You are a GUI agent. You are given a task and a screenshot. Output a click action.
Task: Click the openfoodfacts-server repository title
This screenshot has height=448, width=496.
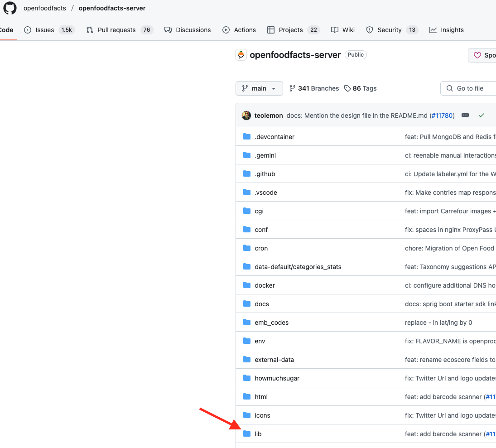(x=295, y=55)
